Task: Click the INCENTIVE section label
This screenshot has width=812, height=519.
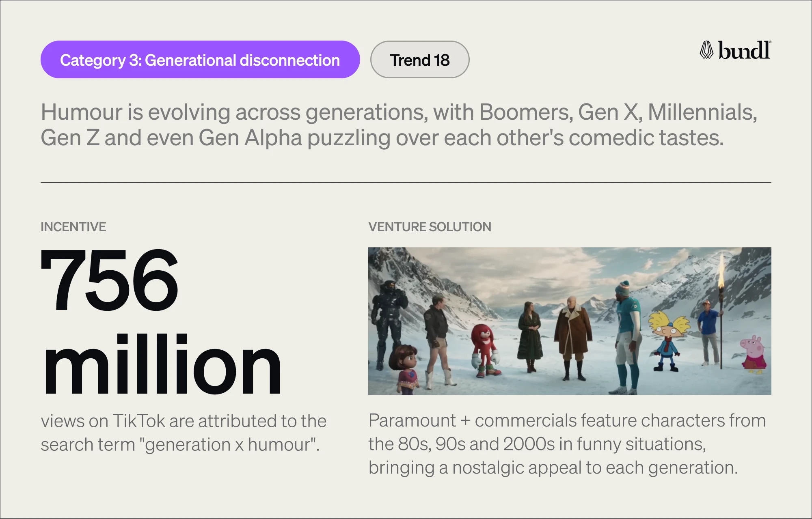Action: [73, 227]
